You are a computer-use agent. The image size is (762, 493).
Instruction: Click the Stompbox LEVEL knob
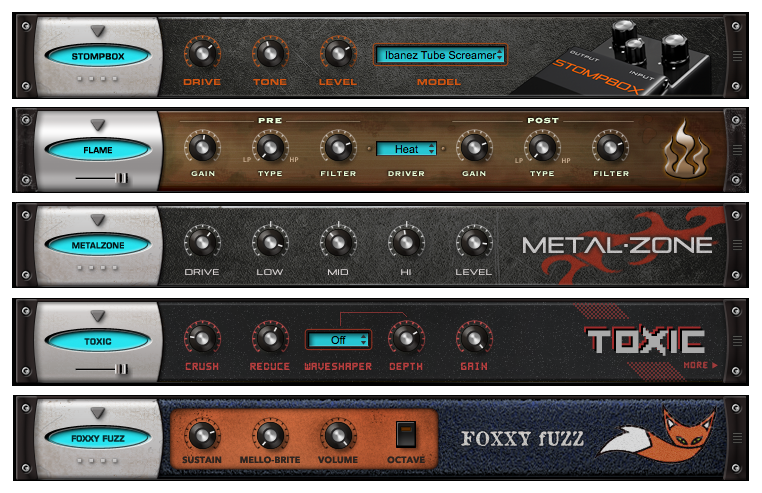pos(338,53)
